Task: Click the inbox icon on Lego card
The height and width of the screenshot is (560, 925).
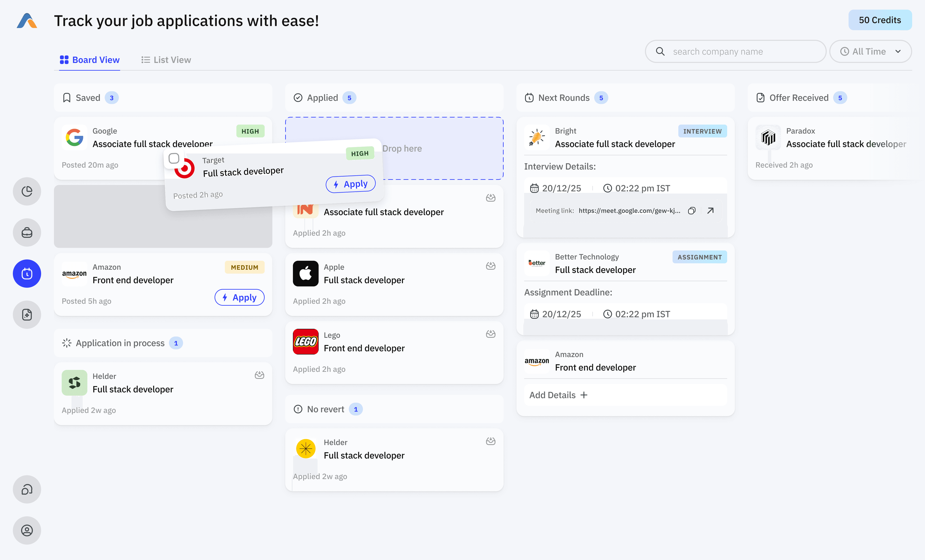Action: pyautogui.click(x=490, y=334)
